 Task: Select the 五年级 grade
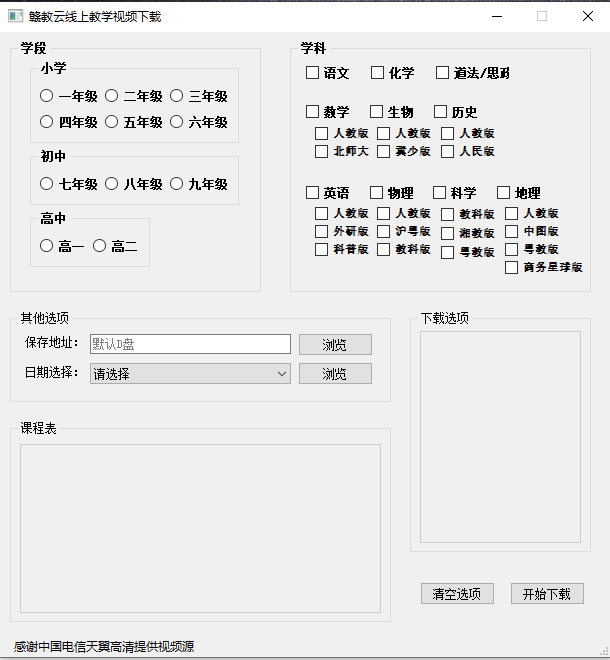click(x=111, y=122)
